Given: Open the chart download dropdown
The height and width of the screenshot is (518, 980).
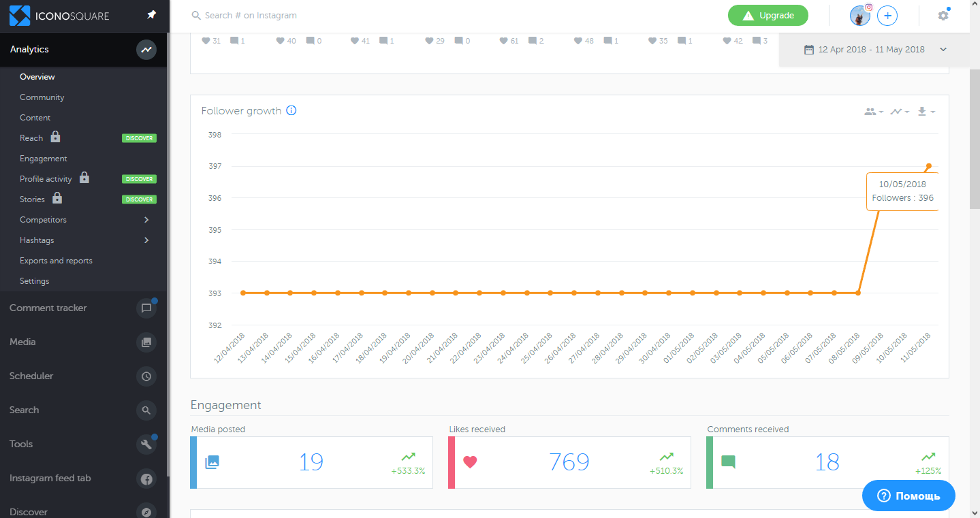Looking at the screenshot, I should 926,112.
